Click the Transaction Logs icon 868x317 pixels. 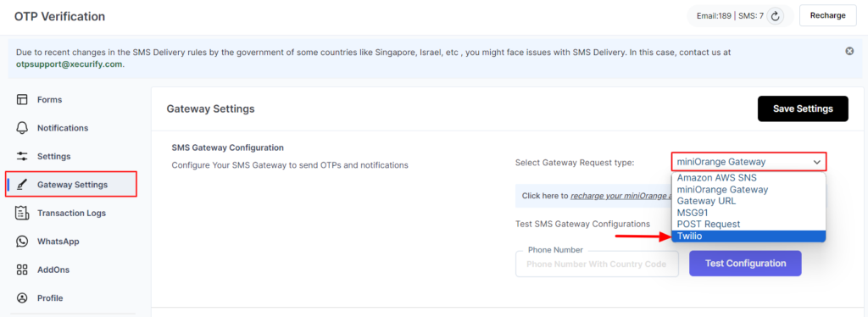22,213
